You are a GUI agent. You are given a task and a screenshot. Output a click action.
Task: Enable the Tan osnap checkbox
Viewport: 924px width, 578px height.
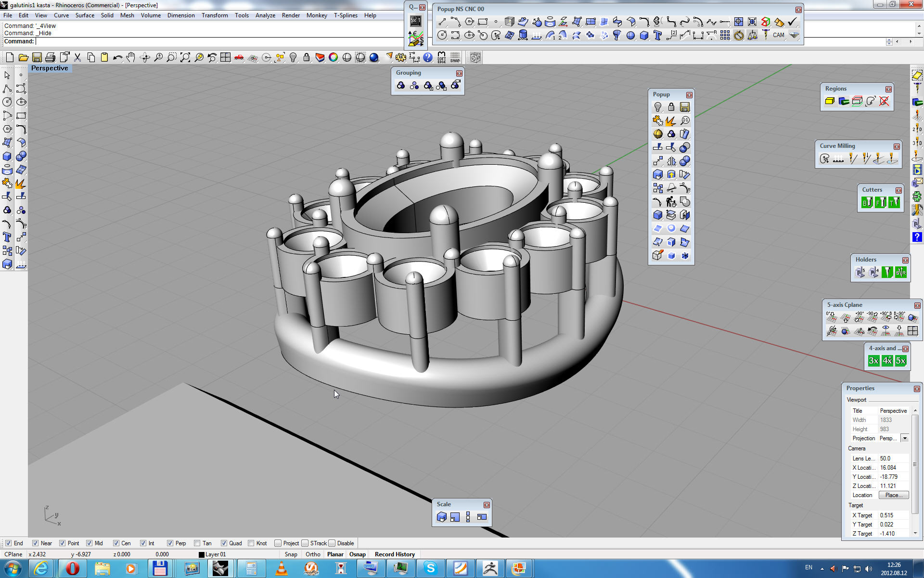(x=197, y=543)
